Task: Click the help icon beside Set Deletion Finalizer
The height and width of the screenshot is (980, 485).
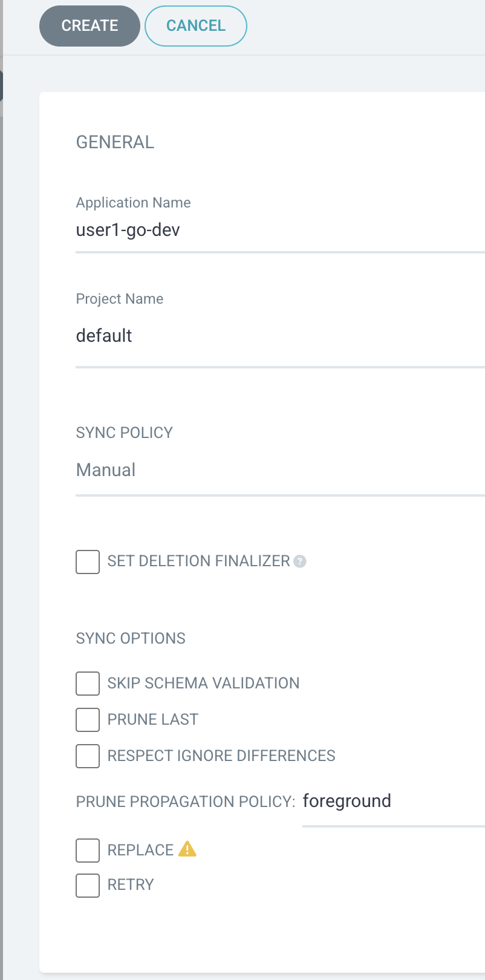Action: pos(300,561)
